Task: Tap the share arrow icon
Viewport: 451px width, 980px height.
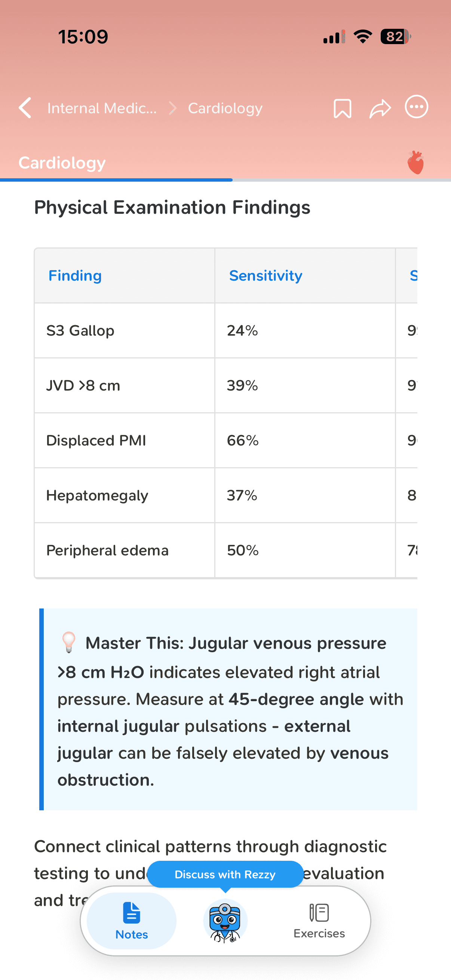Action: [380, 108]
